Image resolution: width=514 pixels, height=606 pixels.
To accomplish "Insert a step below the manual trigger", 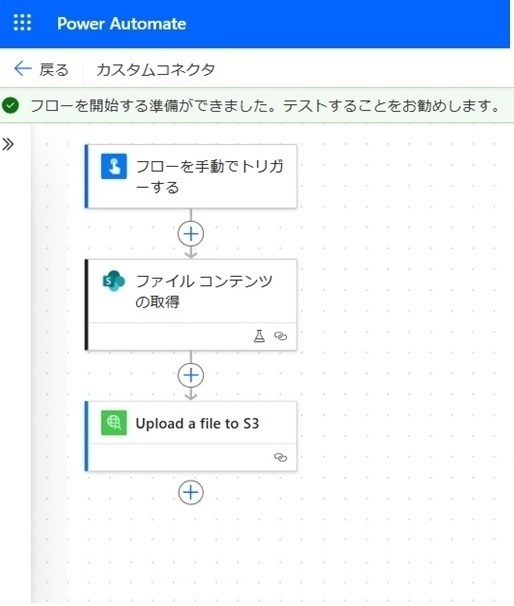I will tap(191, 234).
